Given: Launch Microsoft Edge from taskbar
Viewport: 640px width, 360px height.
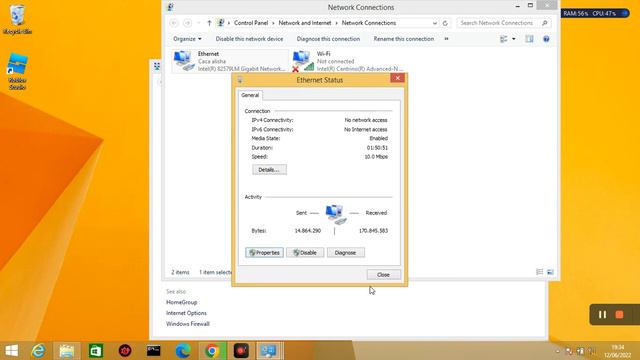Looking at the screenshot, I should tap(183, 351).
